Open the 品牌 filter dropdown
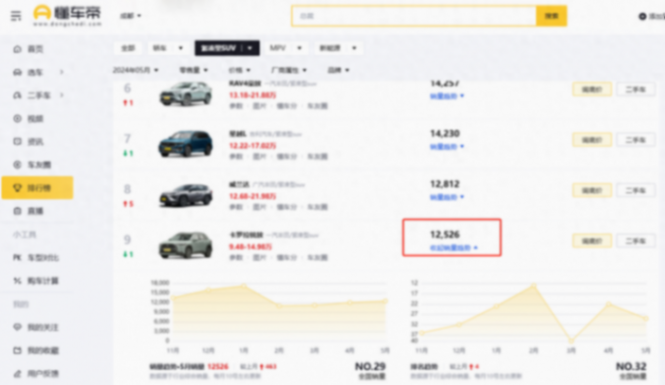Screen dimensions: 665x385 pyautogui.click(x=338, y=70)
